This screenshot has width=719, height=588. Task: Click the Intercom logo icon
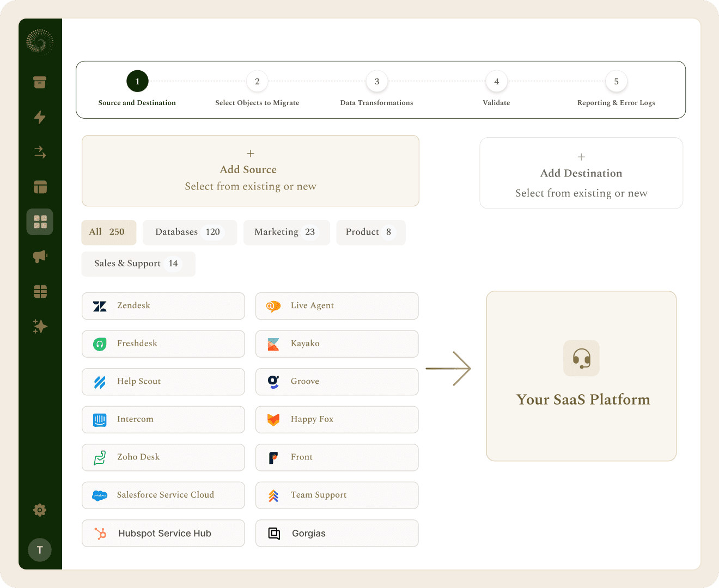point(100,420)
